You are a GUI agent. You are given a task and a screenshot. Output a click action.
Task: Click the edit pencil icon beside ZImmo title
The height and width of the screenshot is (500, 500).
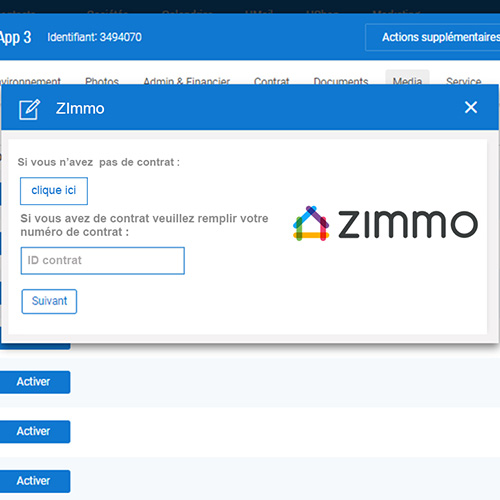[29, 109]
